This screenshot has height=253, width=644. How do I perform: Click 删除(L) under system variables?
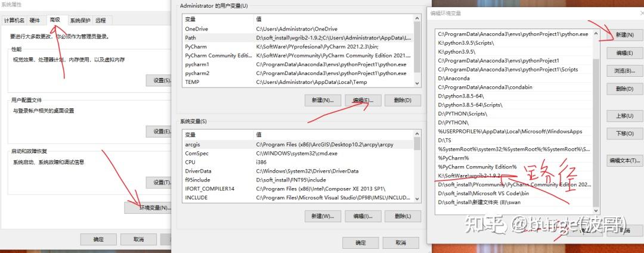(403, 216)
